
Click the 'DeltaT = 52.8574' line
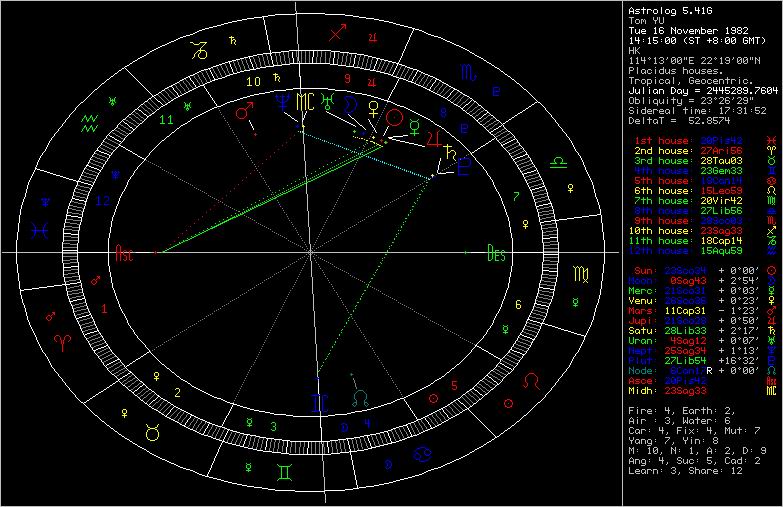point(679,121)
